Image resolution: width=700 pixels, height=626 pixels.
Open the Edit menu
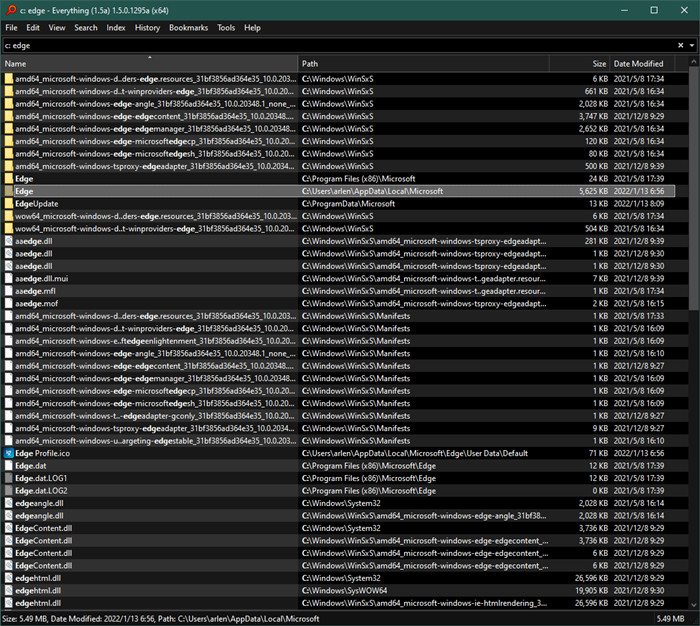coord(33,28)
